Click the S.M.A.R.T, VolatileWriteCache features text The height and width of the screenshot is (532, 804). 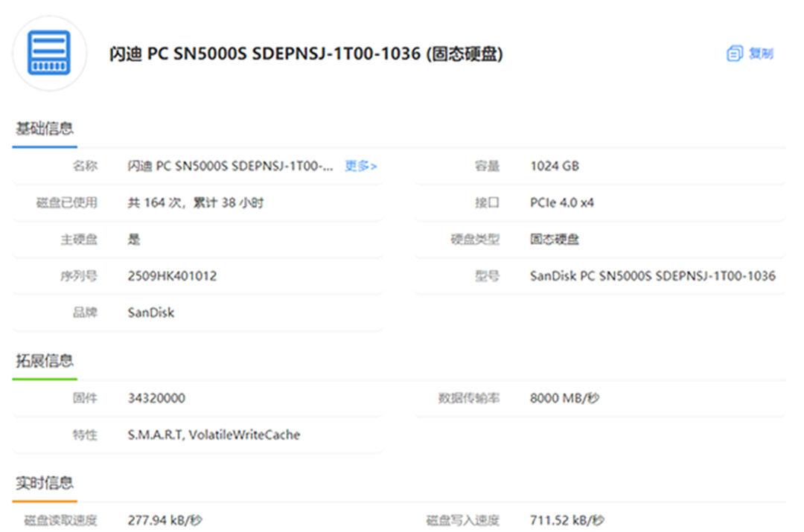(214, 435)
